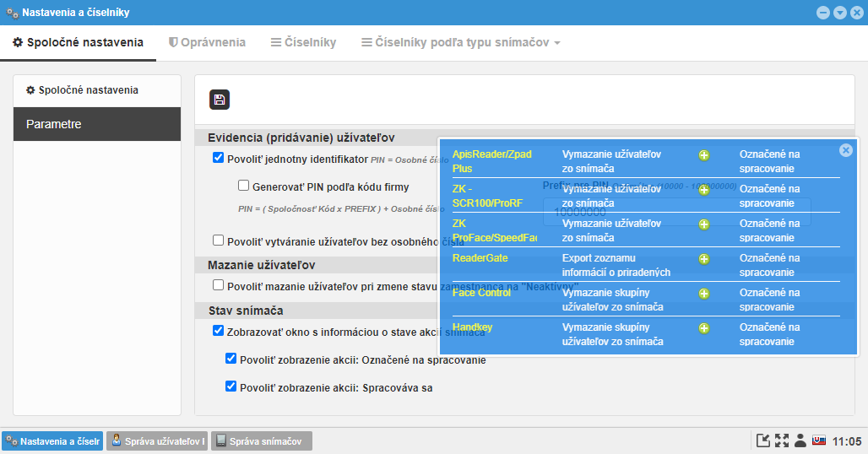
Task: Enable Povoliť mazanie užívateľov pri zmene stavu
Action: (x=218, y=284)
